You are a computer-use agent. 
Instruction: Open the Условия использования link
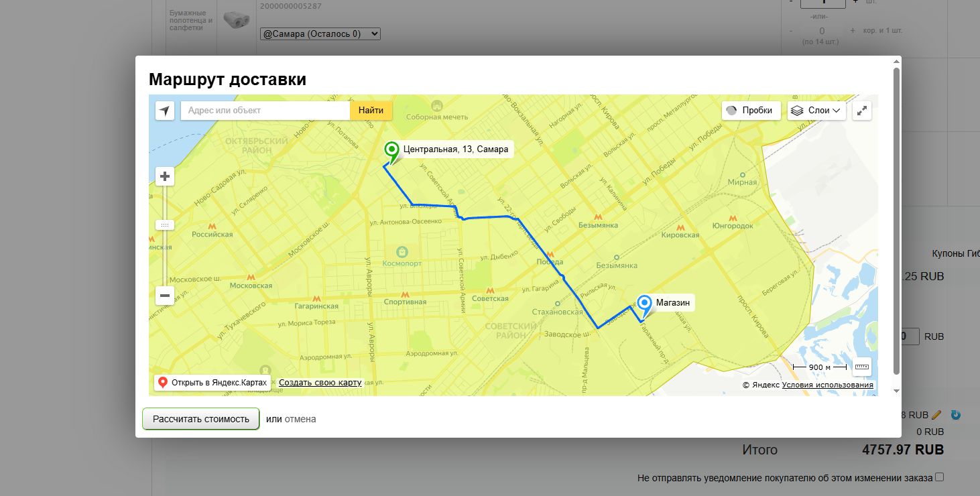(827, 385)
